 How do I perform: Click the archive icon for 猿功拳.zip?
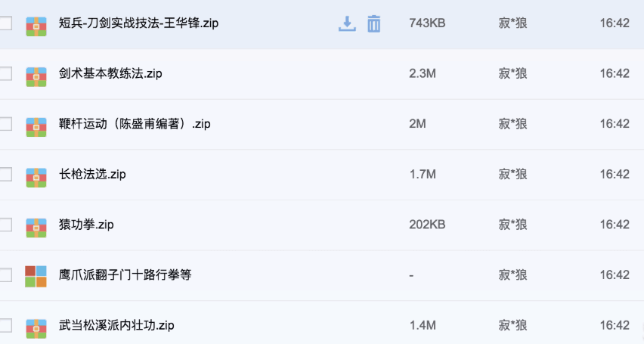coord(36,228)
